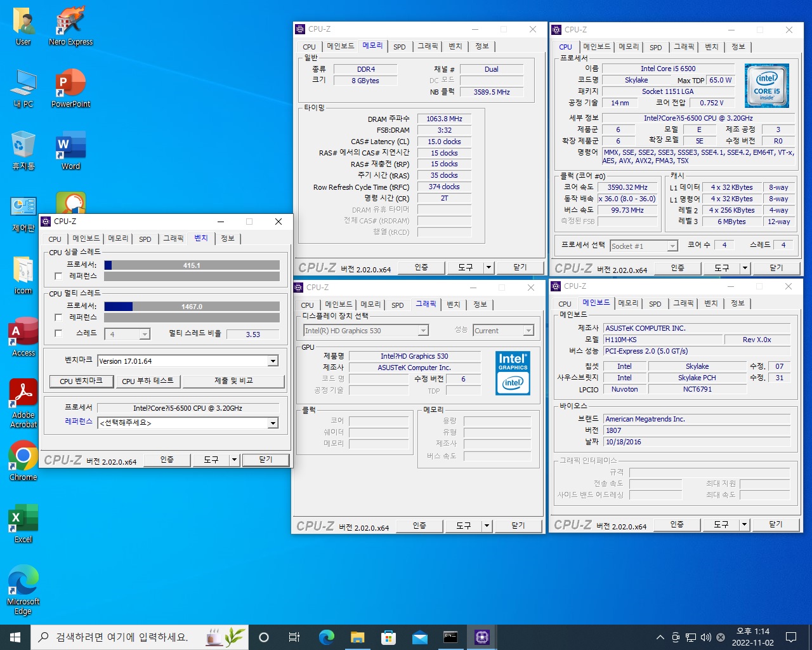Open the notification center icon
The width and height of the screenshot is (812, 650).
coord(791,637)
